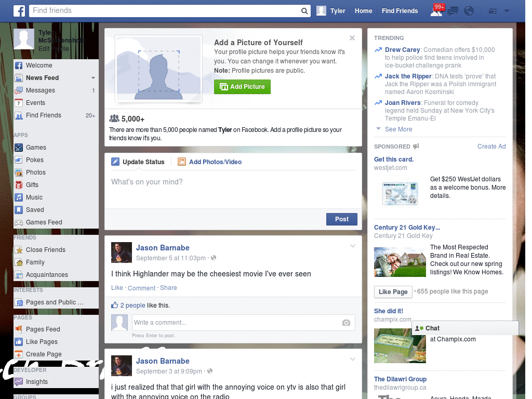Click the Saved bookmark icon
Image resolution: width=532 pixels, height=399 pixels.
19,210
